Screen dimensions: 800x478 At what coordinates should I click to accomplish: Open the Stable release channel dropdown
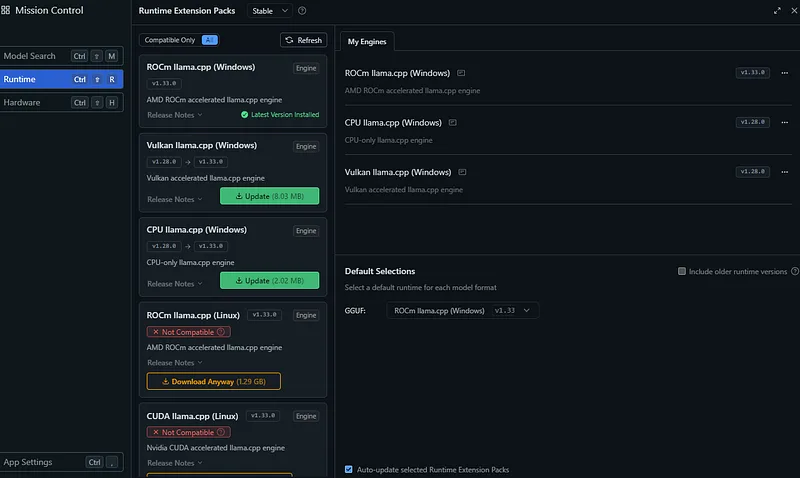click(270, 11)
